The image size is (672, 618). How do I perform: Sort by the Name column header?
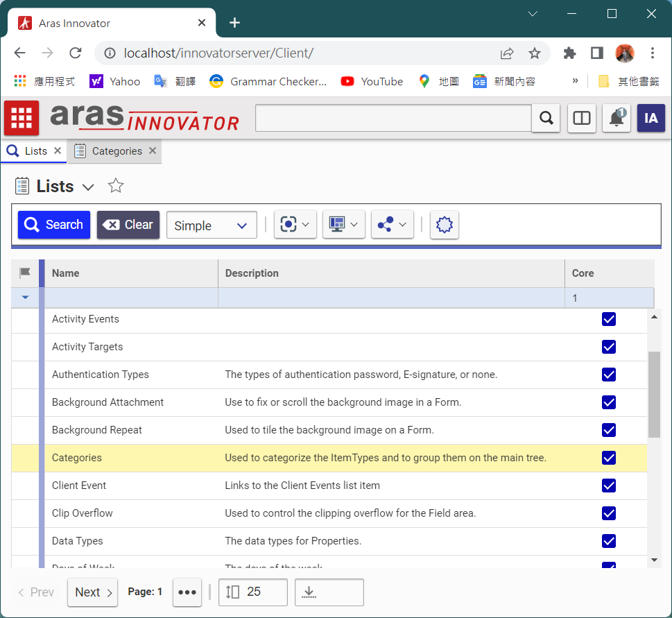point(132,273)
